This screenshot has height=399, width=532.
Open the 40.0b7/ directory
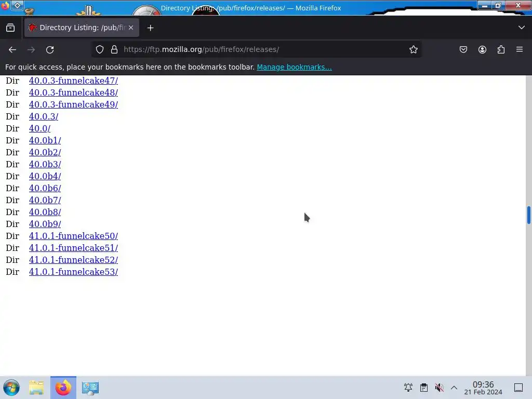pos(45,200)
